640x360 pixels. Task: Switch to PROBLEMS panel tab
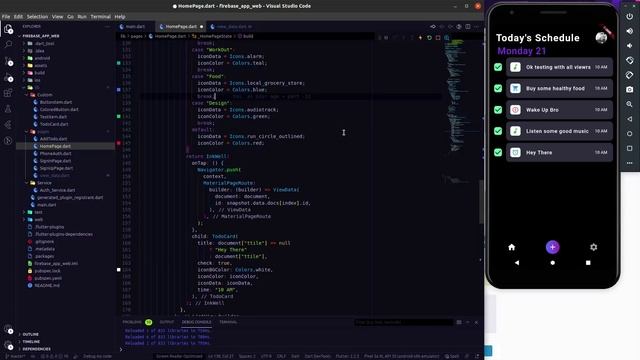pyautogui.click(x=132, y=322)
